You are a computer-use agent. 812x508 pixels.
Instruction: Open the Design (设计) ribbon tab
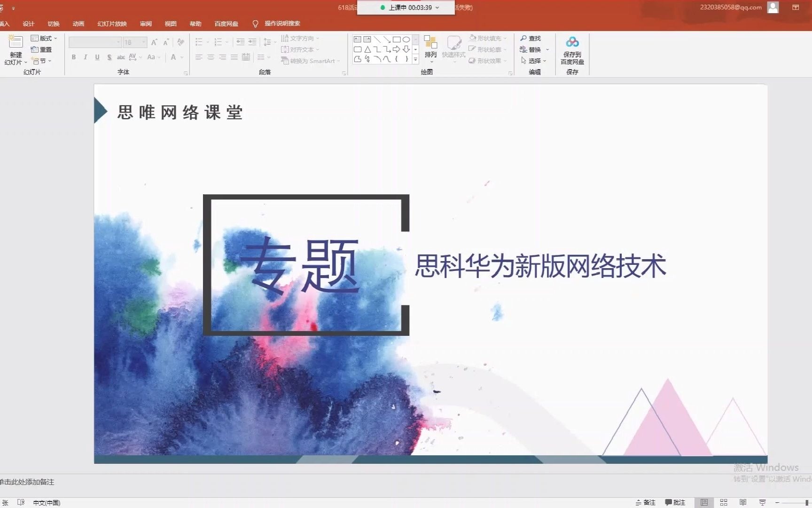pos(29,24)
